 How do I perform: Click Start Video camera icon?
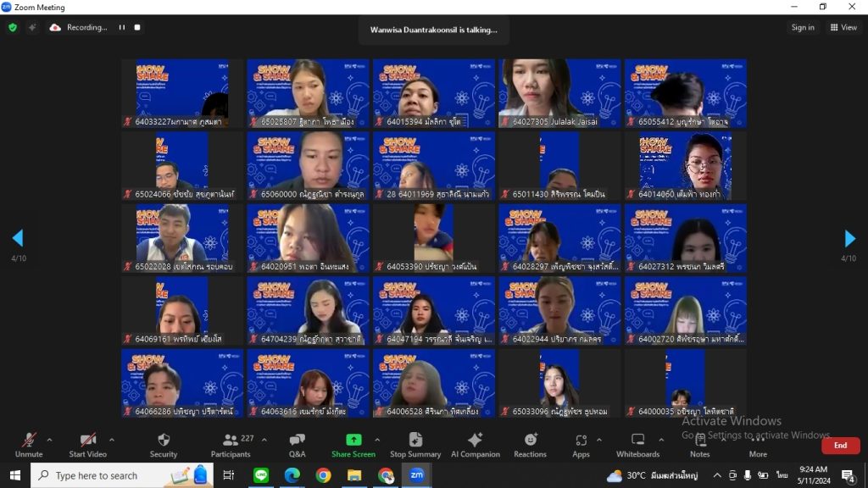(x=87, y=441)
